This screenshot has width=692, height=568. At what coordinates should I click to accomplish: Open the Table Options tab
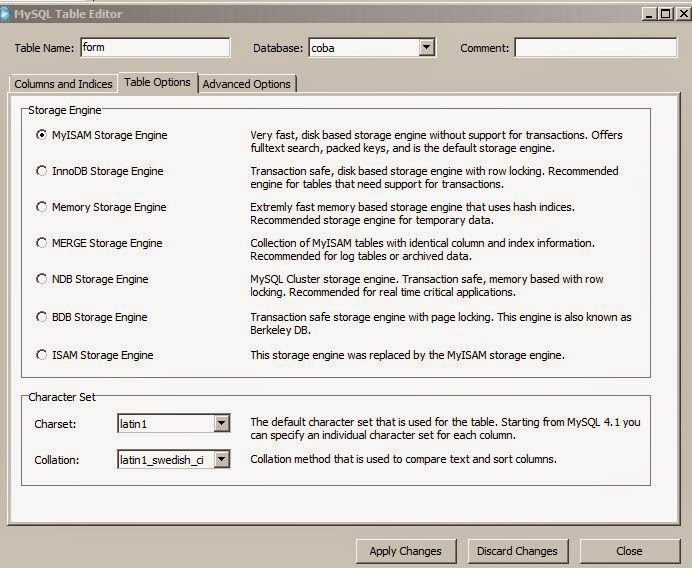coord(158,83)
